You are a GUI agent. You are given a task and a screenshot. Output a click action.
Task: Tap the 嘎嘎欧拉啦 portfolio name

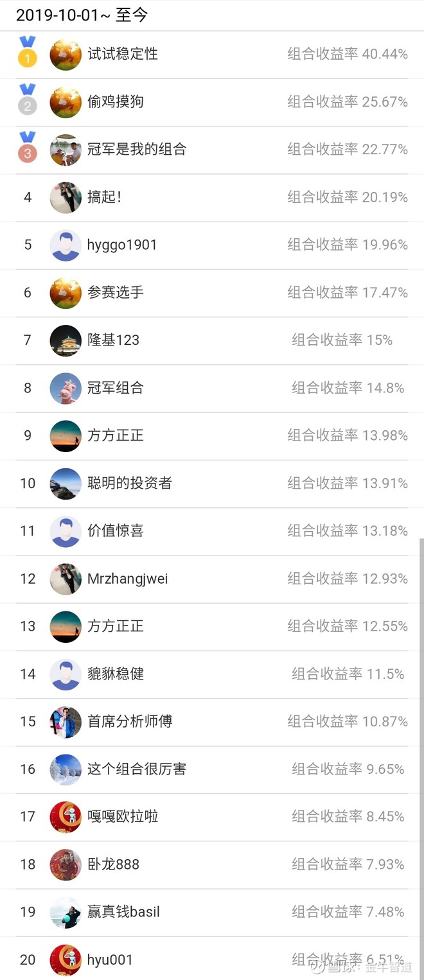click(x=123, y=817)
